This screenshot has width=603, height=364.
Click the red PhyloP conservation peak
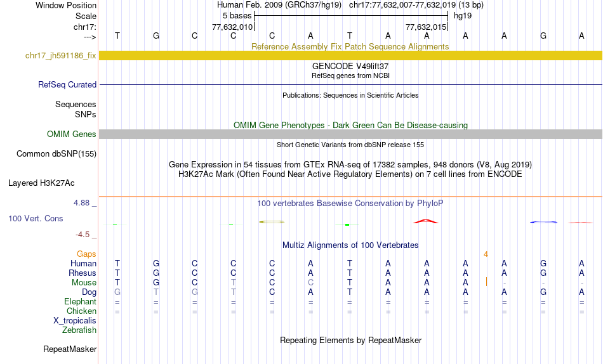tap(426, 221)
